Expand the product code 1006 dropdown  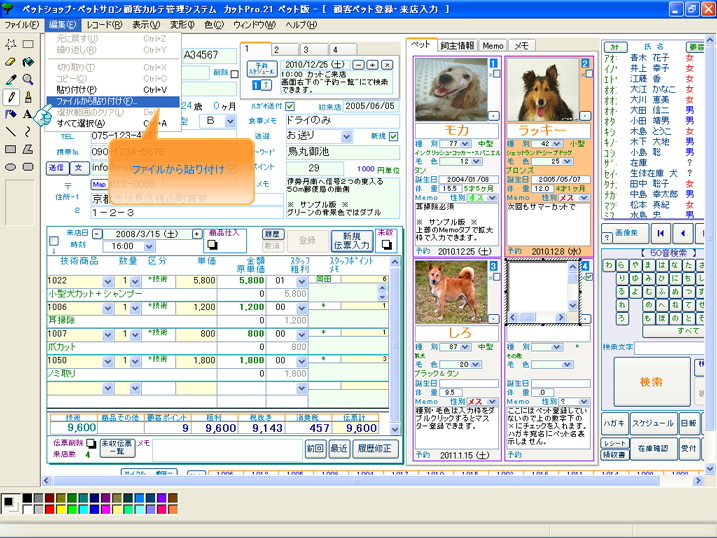tap(107, 308)
